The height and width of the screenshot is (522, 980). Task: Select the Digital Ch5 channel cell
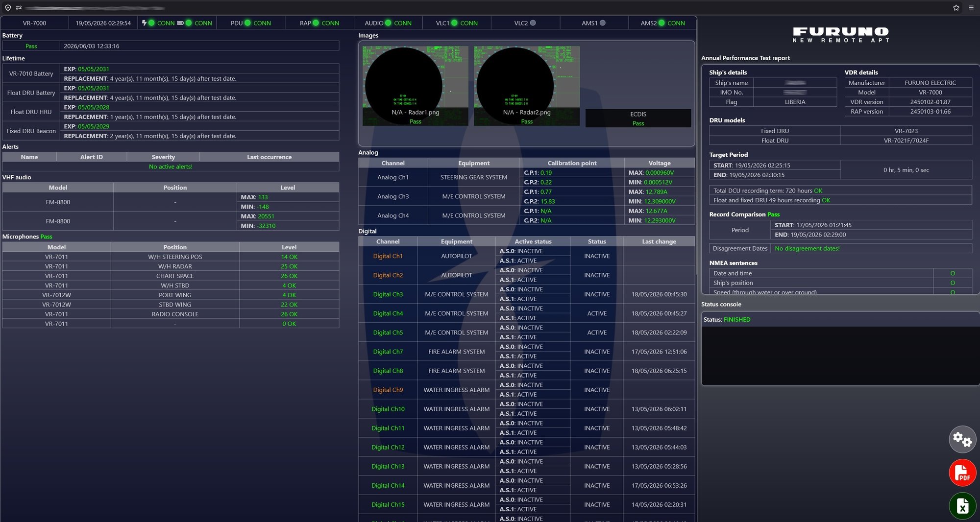click(x=388, y=332)
